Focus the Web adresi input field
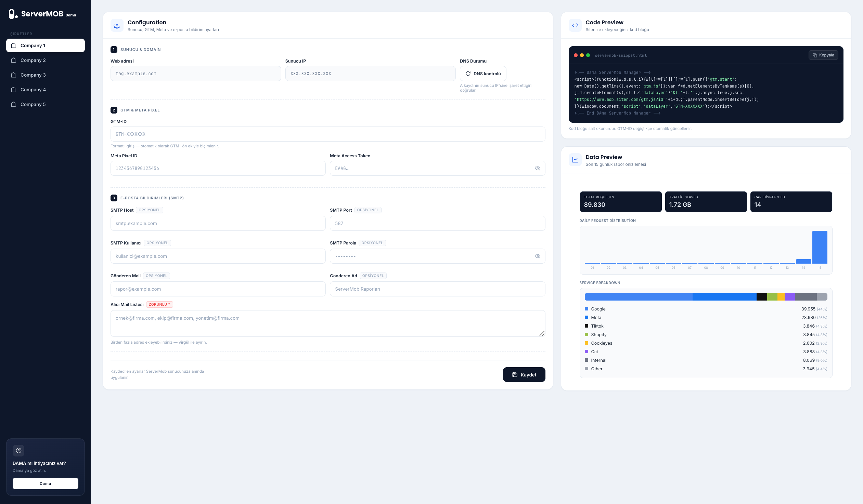Image resolution: width=863 pixels, height=504 pixels. (195, 74)
